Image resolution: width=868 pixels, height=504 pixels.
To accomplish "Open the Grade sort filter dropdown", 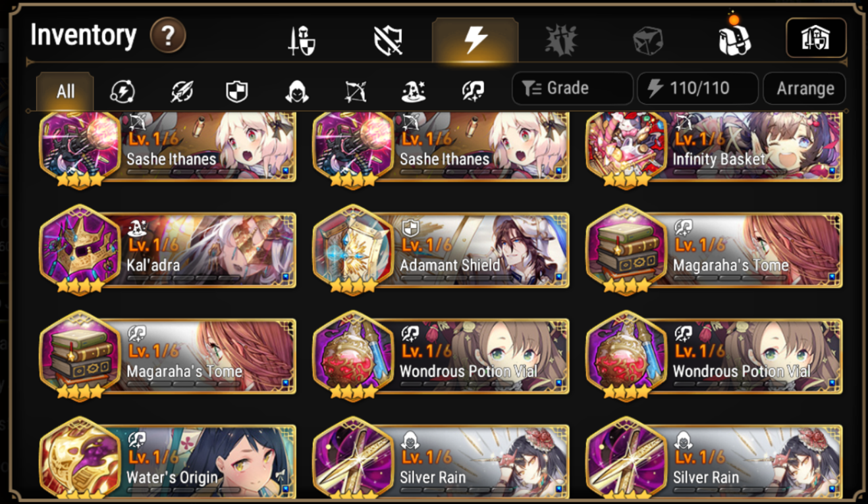I will pos(572,89).
